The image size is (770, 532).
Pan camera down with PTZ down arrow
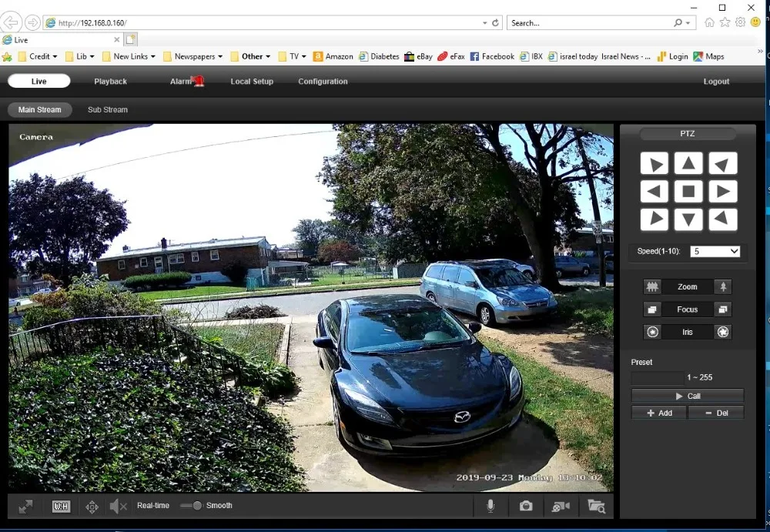(688, 219)
